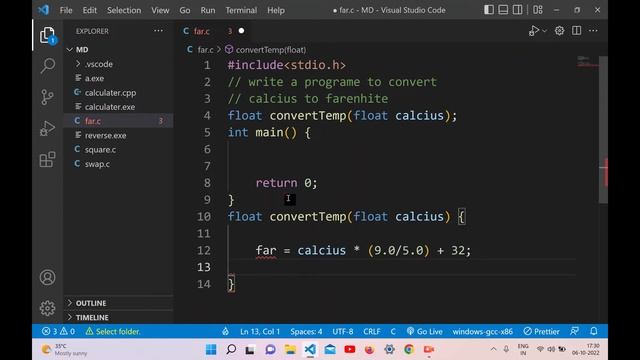Open the Terminal menu

[241, 10]
